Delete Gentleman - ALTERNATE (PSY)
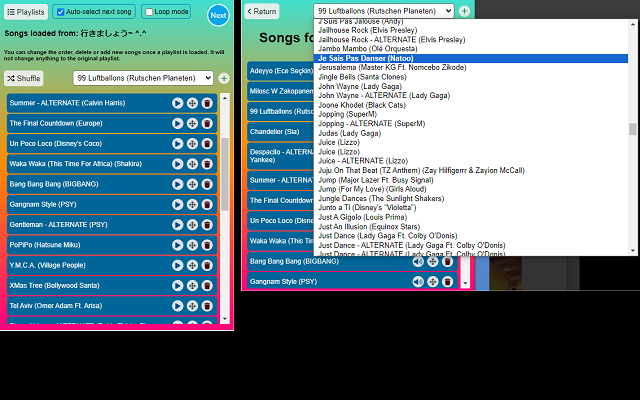The image size is (640, 400). point(207,225)
